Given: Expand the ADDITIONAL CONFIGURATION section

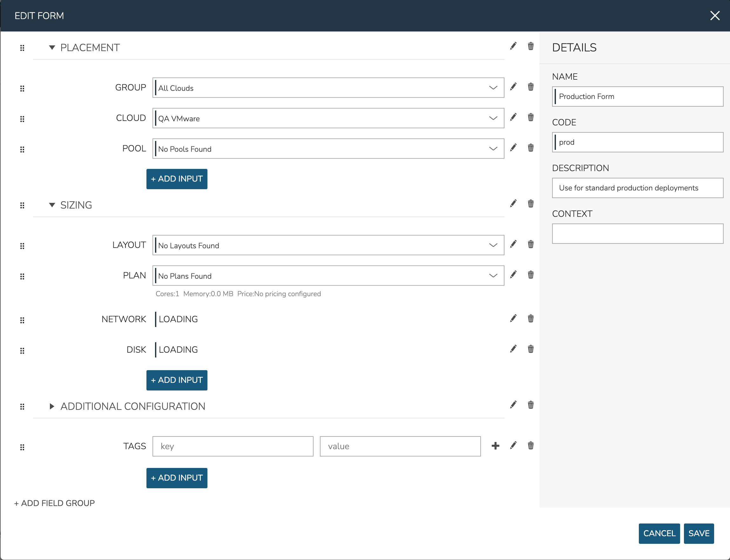Looking at the screenshot, I should click(52, 406).
